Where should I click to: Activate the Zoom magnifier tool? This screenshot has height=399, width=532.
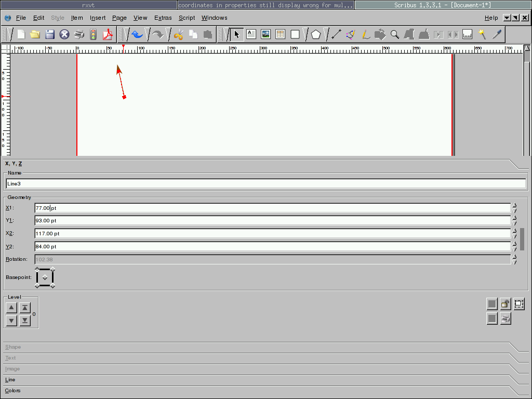click(395, 34)
